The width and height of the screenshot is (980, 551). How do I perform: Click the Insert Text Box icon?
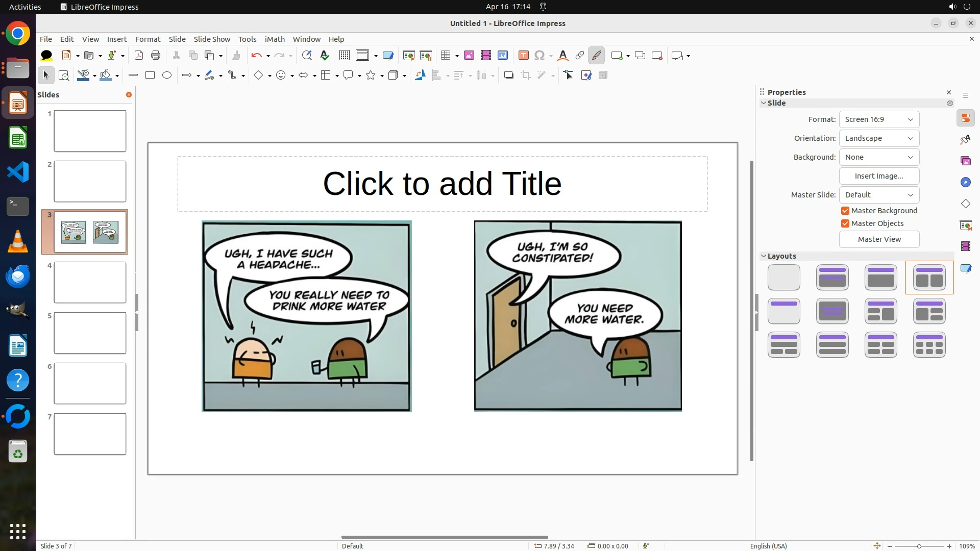coord(523,56)
